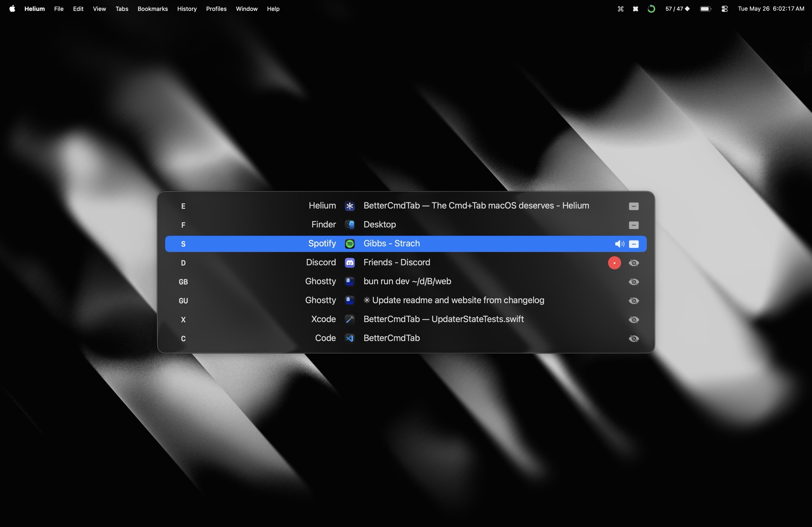Open the Help menu
The width and height of the screenshot is (812, 527).
pos(273,9)
